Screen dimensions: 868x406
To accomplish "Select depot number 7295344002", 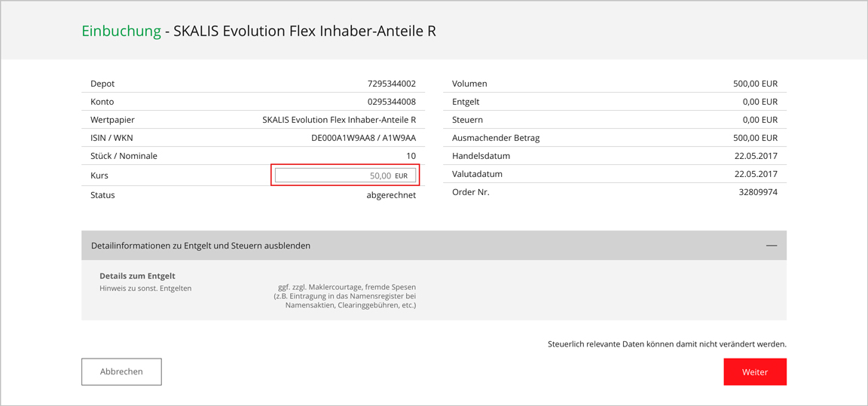I will tap(391, 84).
